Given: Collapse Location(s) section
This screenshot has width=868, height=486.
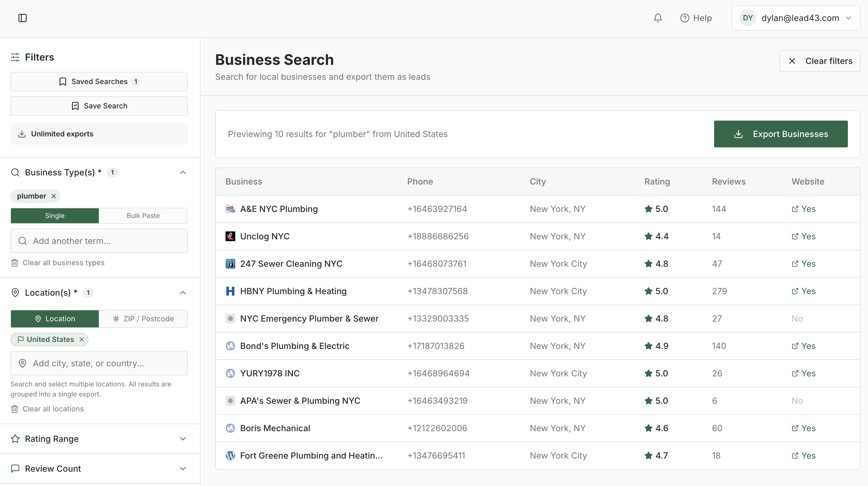Looking at the screenshot, I should tap(183, 292).
